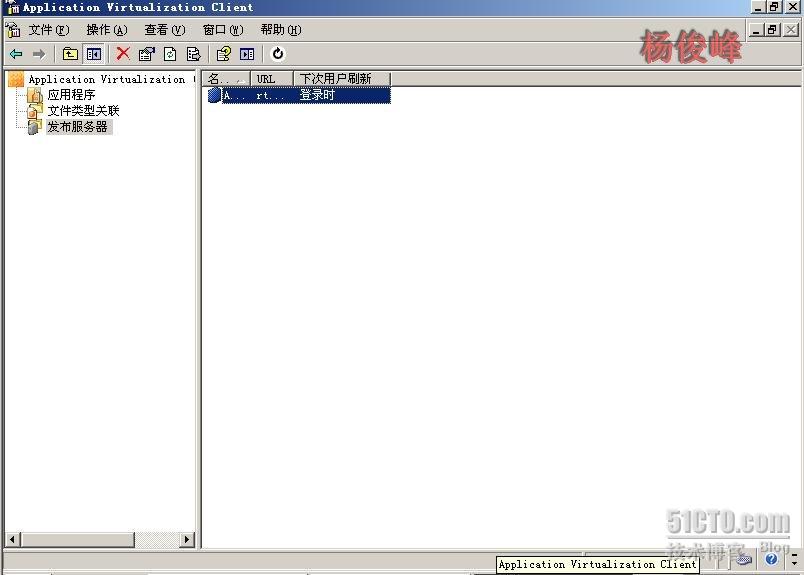Go back with the green arrow

click(x=16, y=54)
